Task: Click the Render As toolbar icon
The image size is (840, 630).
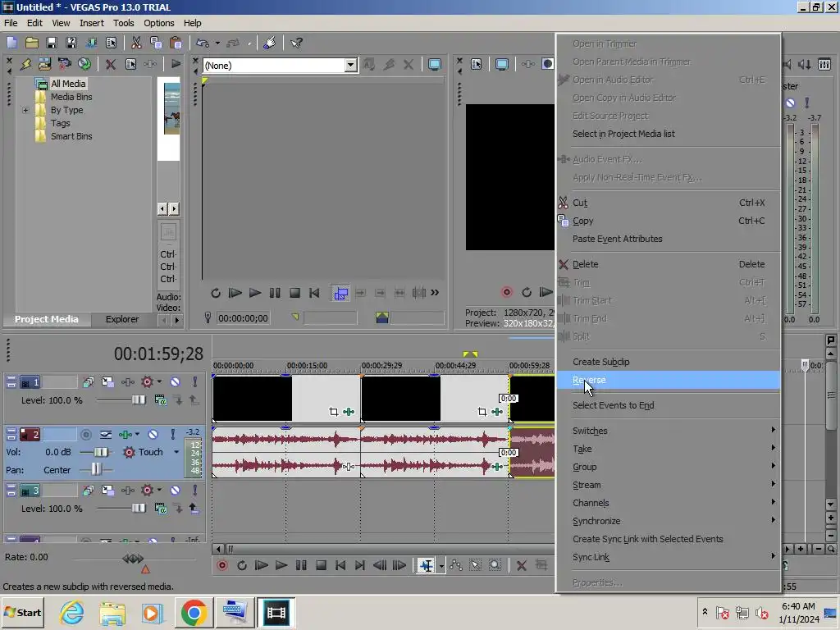Action: (x=91, y=43)
